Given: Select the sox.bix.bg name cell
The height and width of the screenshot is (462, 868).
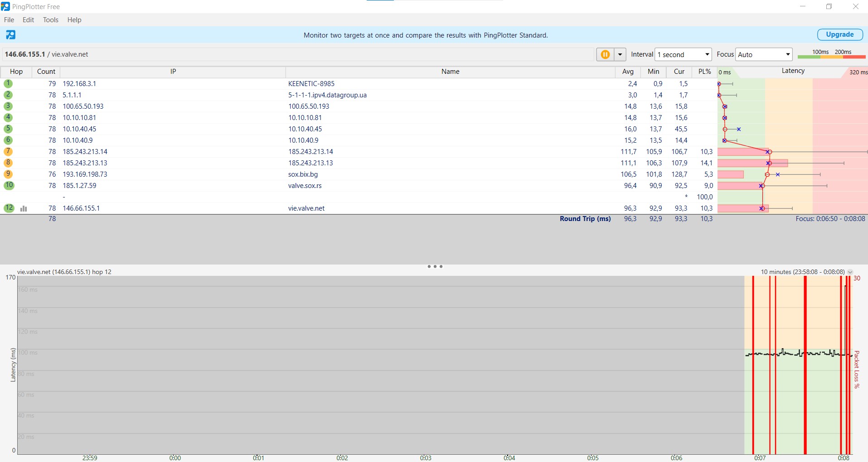Looking at the screenshot, I should tap(303, 174).
